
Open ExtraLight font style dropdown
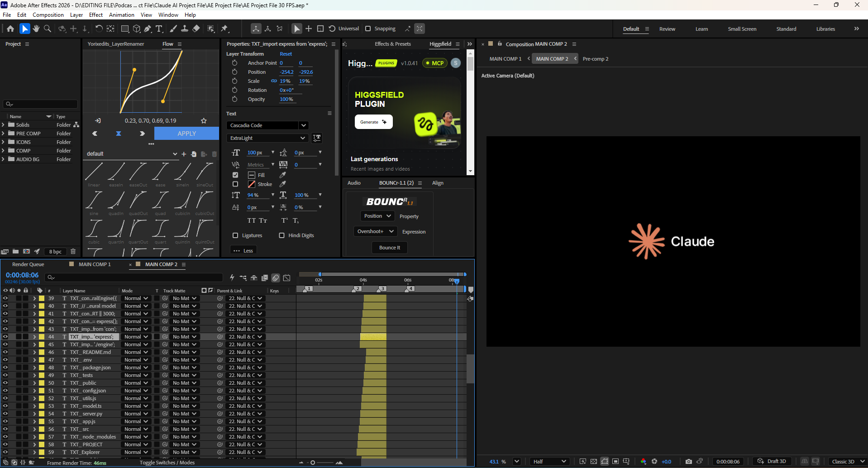tap(267, 138)
